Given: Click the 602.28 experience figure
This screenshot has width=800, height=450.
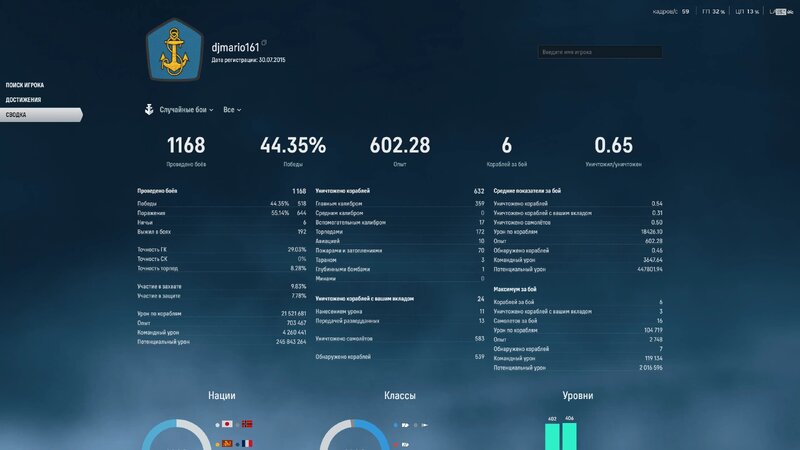Looking at the screenshot, I should 400,145.
